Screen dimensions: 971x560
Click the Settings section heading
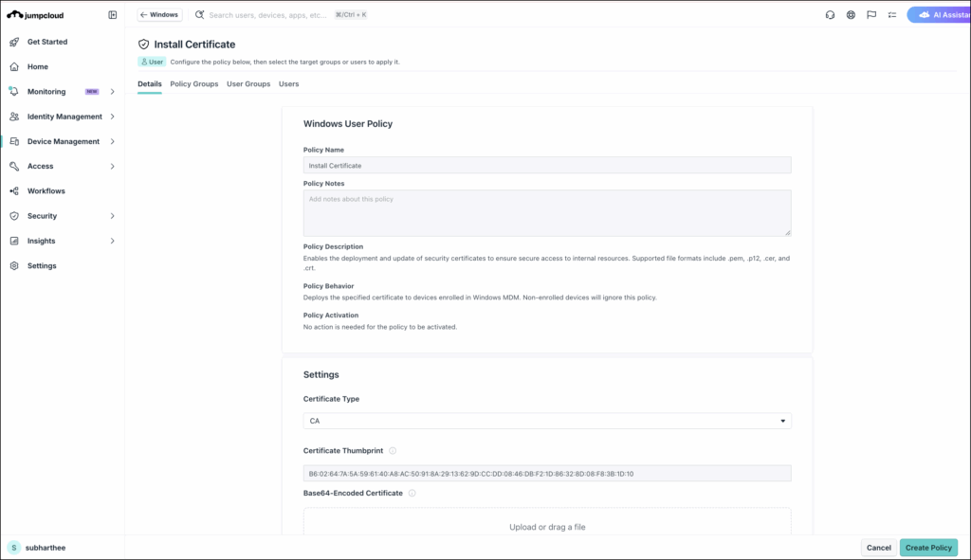click(x=321, y=375)
